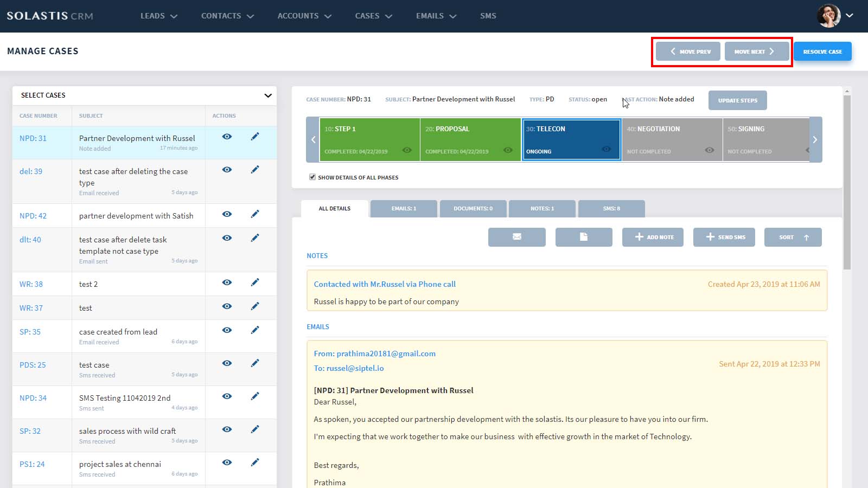The height and width of the screenshot is (488, 868).
Task: Toggle eye on the Negotiation phase
Action: [x=709, y=150]
